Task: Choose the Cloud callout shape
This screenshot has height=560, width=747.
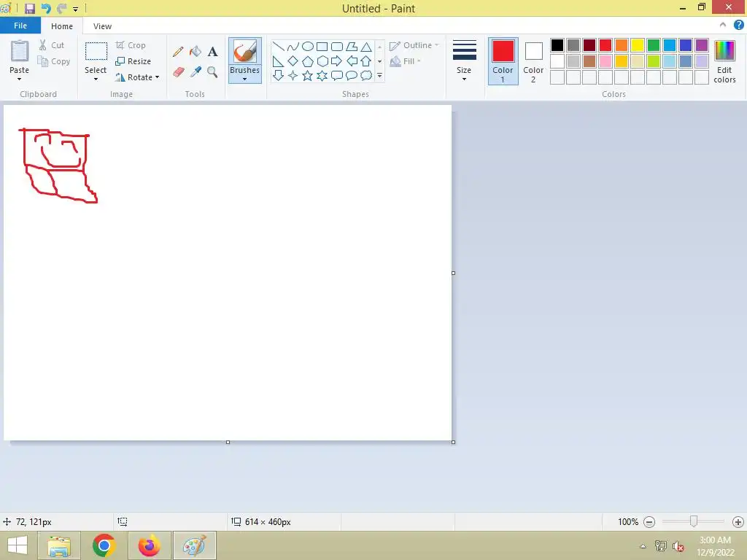Action: point(366,75)
